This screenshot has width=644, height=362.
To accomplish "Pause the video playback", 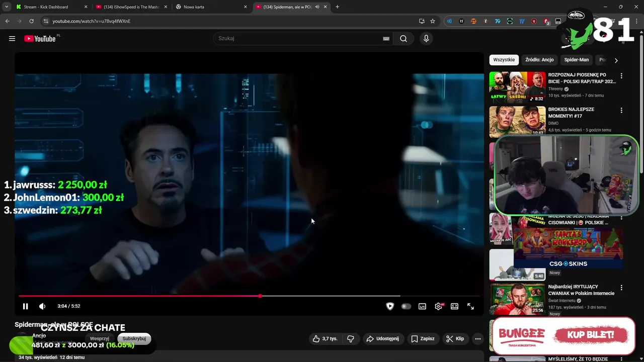I will click(25, 306).
